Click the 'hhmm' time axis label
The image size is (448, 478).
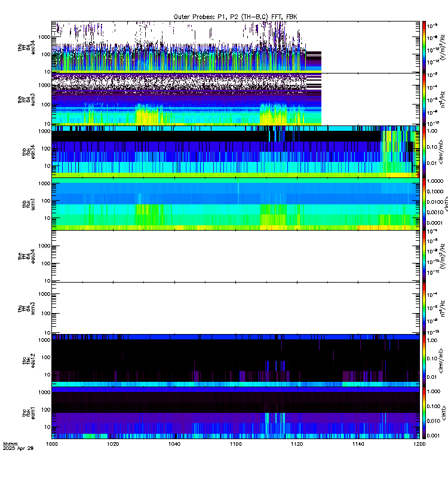[10, 444]
